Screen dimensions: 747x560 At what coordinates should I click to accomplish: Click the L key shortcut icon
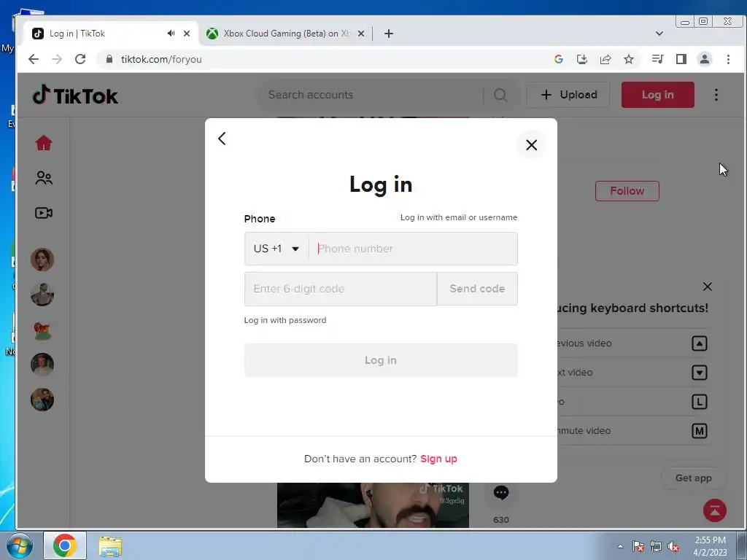pos(699,402)
